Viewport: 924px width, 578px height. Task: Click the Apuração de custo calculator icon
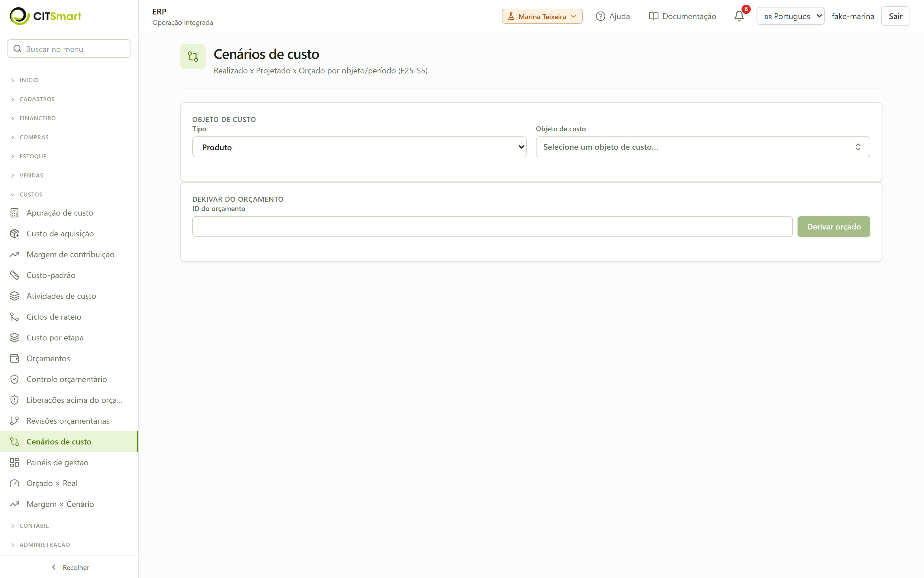[14, 212]
